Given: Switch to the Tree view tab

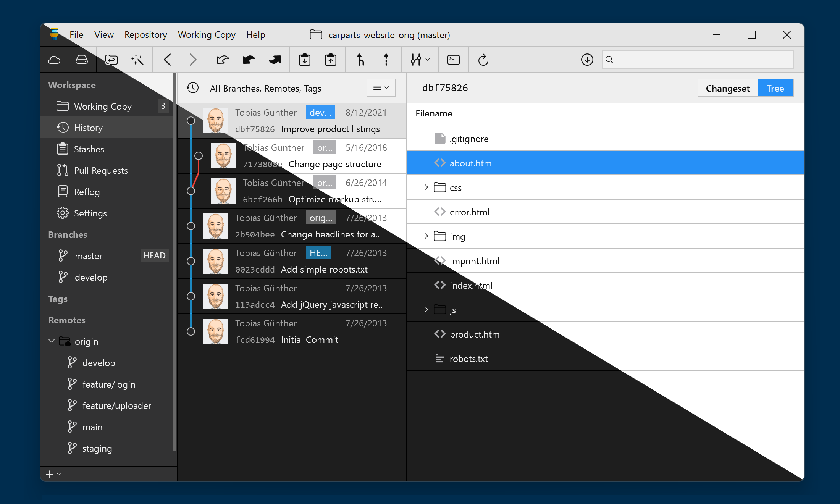Looking at the screenshot, I should click(x=775, y=88).
